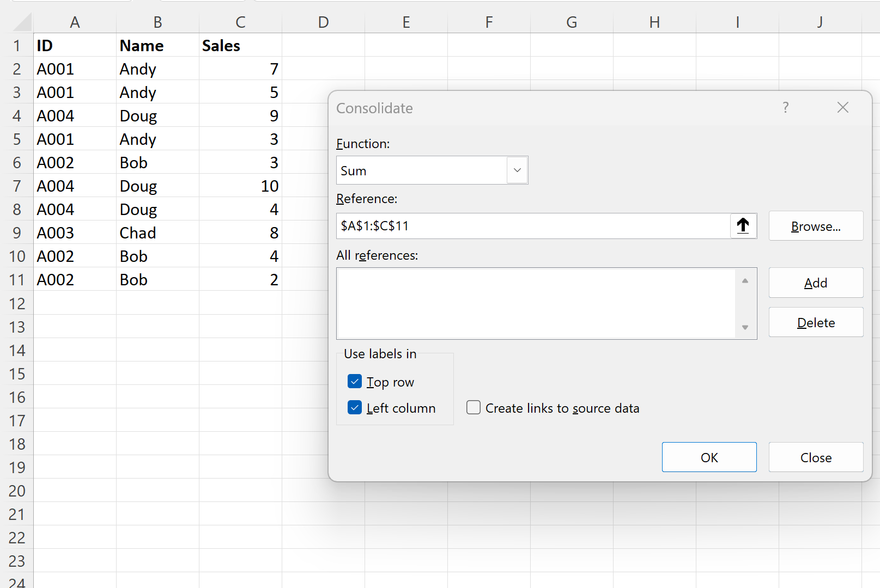880x588 pixels.
Task: Open the Function dropdown showing Sum
Action: tap(517, 170)
